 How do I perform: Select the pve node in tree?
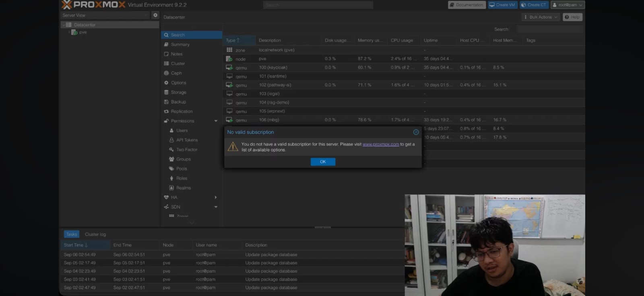[x=83, y=32]
